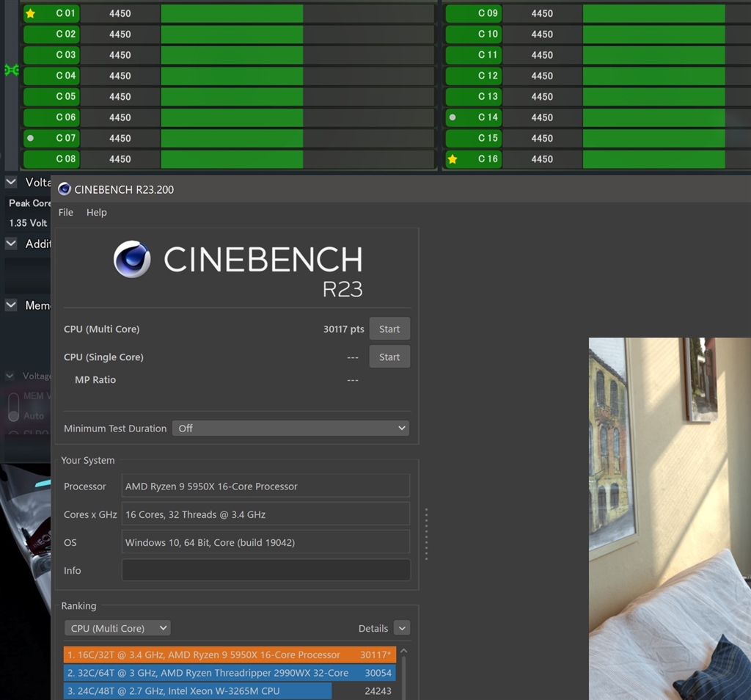This screenshot has height=700, width=751.
Task: Click the Cinebench icon in the title bar
Action: pyautogui.click(x=64, y=189)
